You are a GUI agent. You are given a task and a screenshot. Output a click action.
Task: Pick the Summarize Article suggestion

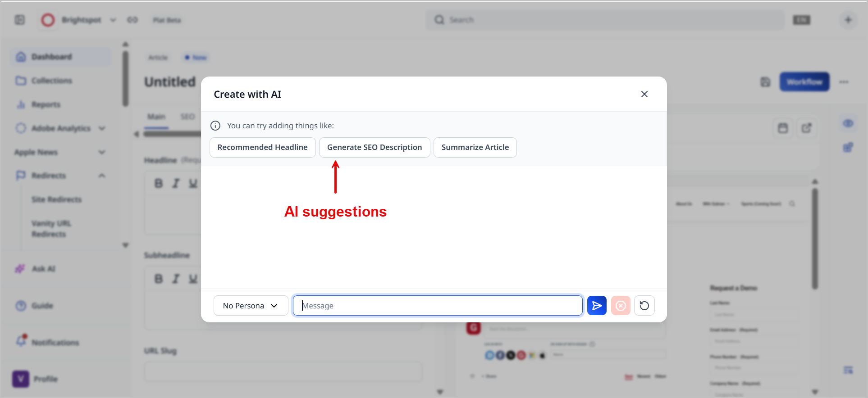(475, 147)
